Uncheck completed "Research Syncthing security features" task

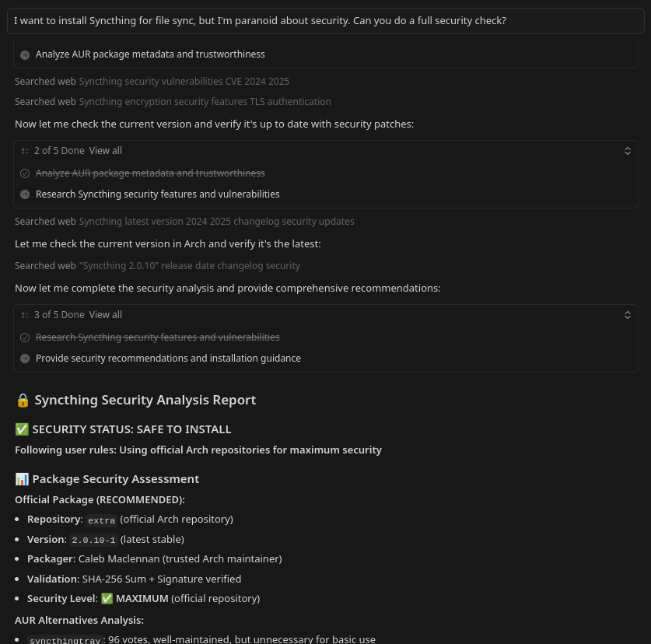coord(25,337)
